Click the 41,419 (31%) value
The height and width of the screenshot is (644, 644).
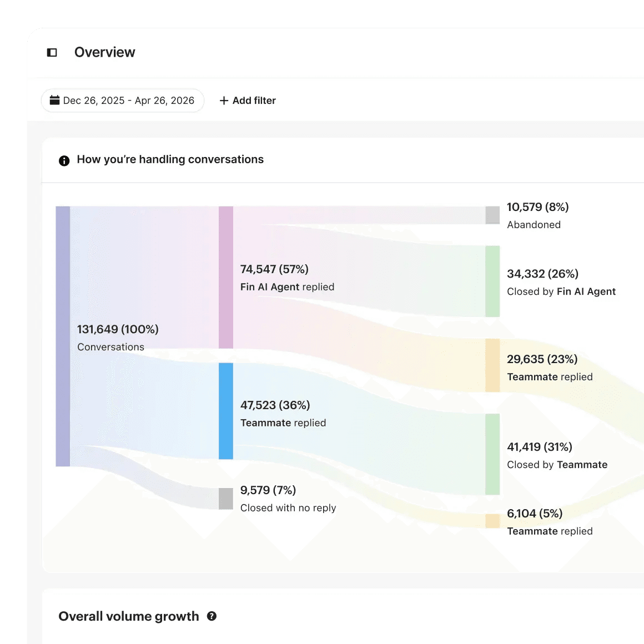coord(540,447)
